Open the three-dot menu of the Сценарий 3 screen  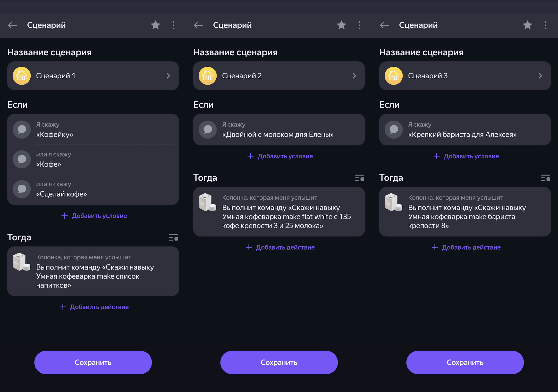click(x=545, y=25)
